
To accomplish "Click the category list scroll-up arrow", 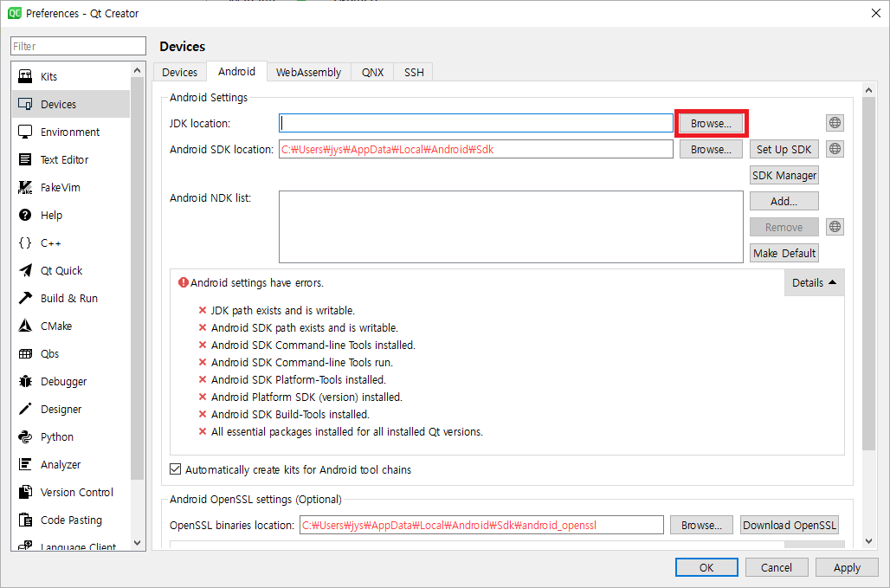I will [137, 70].
